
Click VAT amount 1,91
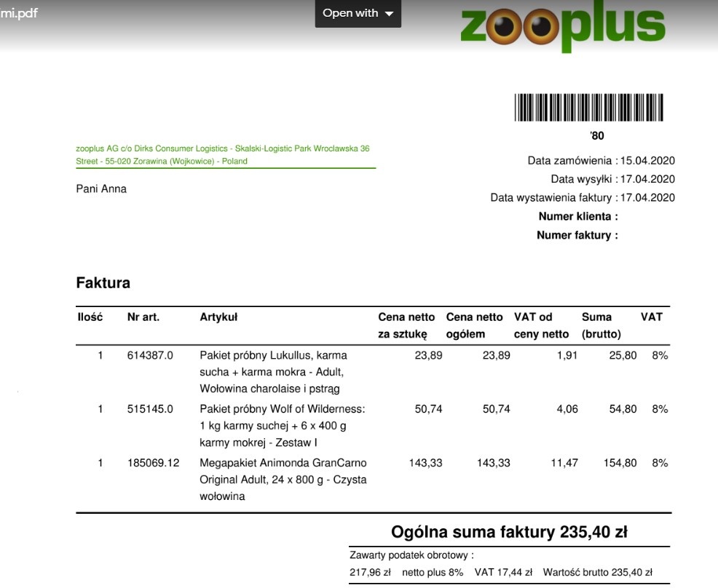pyautogui.click(x=567, y=356)
